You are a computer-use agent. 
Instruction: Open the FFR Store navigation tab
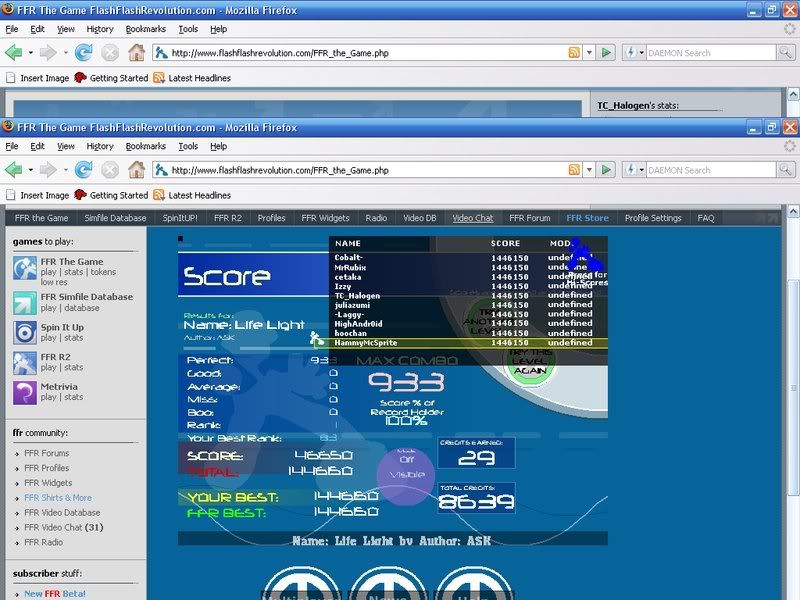587,218
